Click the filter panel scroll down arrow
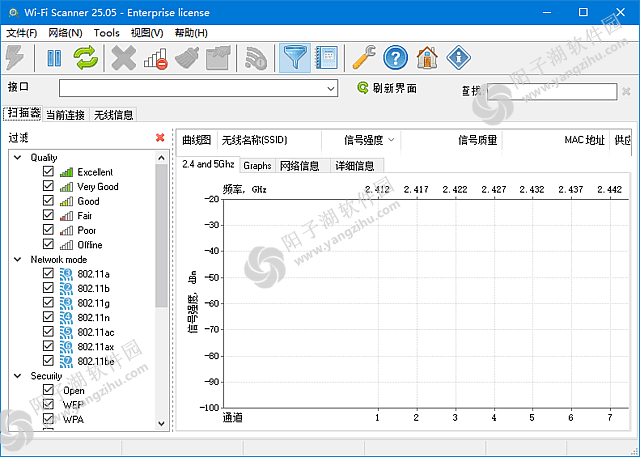Image resolution: width=640 pixels, height=457 pixels. pos(162,424)
